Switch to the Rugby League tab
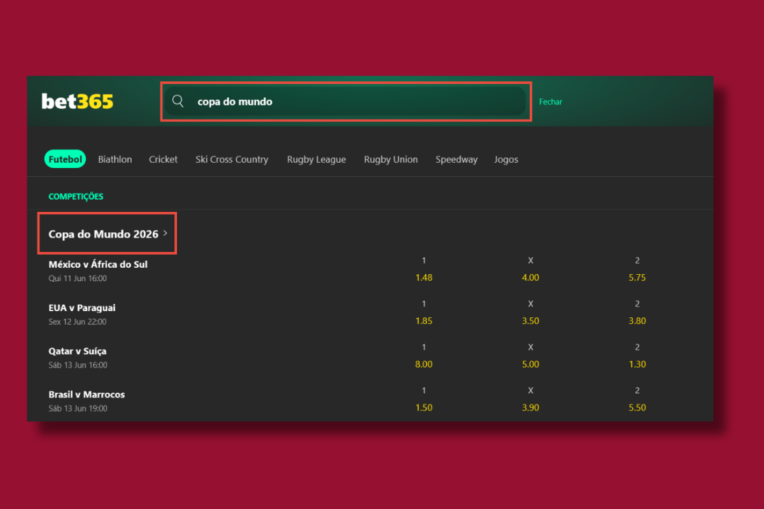 [316, 159]
